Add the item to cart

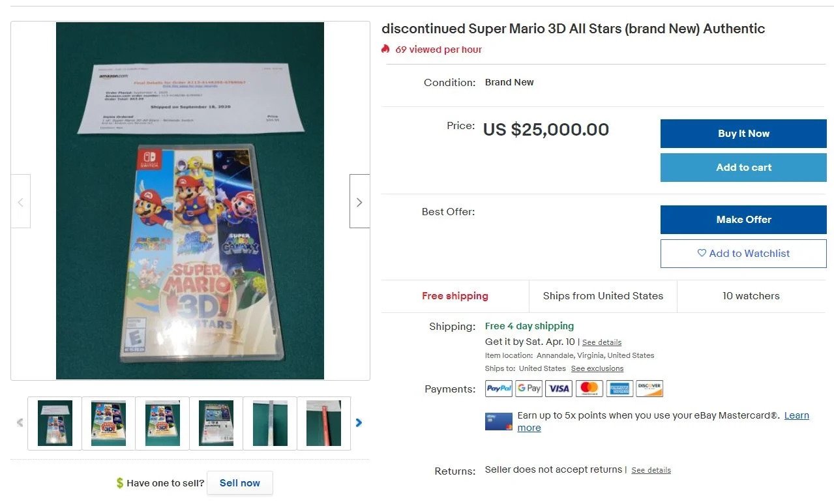tap(743, 168)
